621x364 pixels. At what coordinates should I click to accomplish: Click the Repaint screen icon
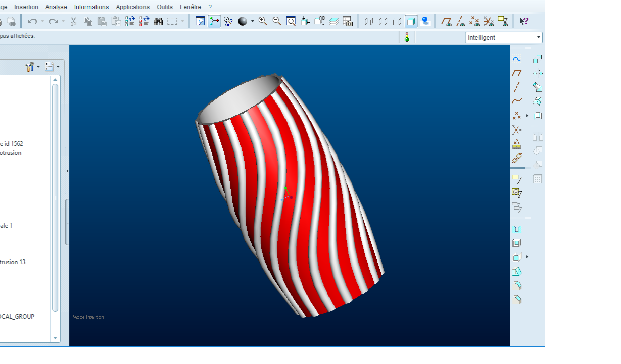tap(200, 21)
